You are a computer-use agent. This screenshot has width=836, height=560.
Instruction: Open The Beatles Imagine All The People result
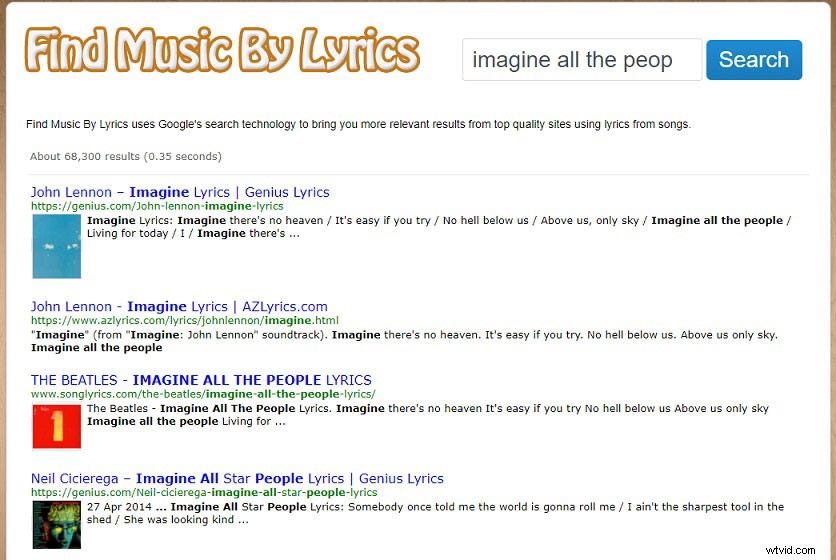point(201,380)
